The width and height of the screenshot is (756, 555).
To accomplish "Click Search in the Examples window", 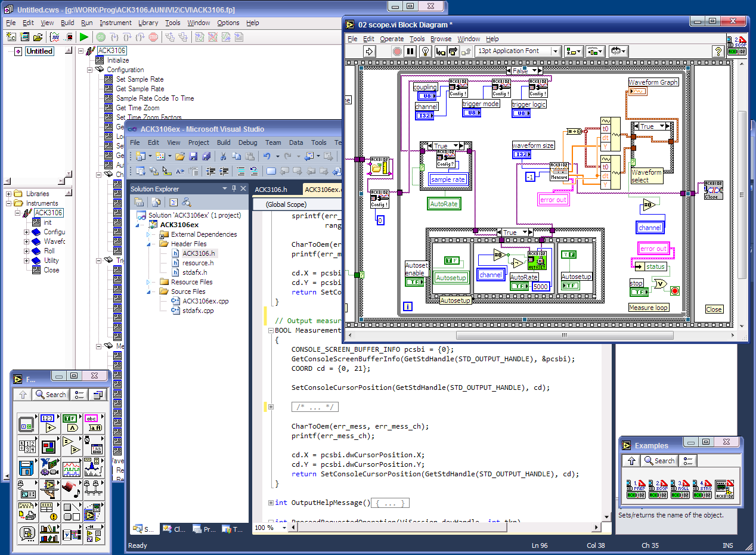I will [x=659, y=460].
